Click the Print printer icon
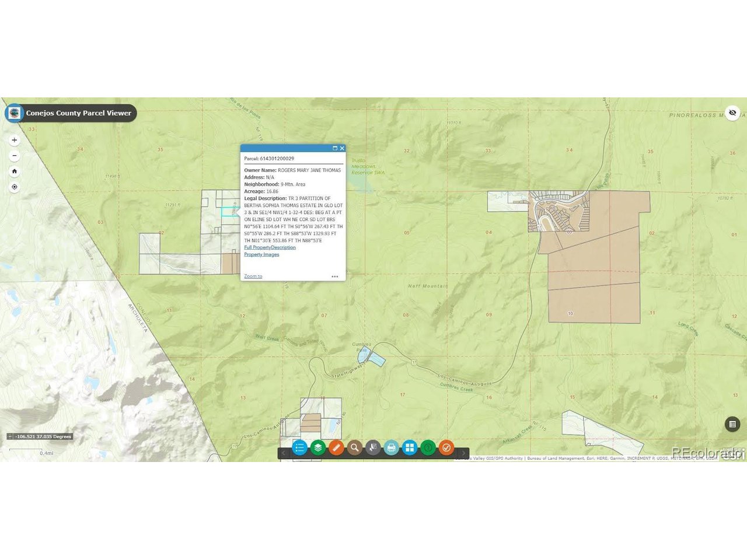This screenshot has width=747, height=560. 392,447
